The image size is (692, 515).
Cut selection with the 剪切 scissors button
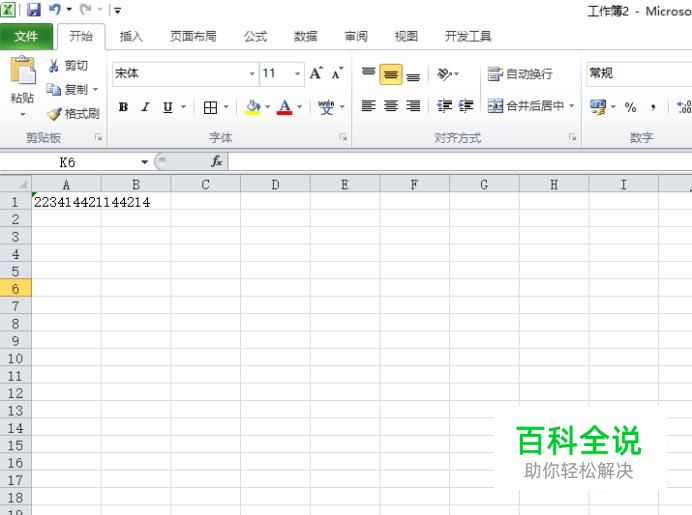coord(68,66)
